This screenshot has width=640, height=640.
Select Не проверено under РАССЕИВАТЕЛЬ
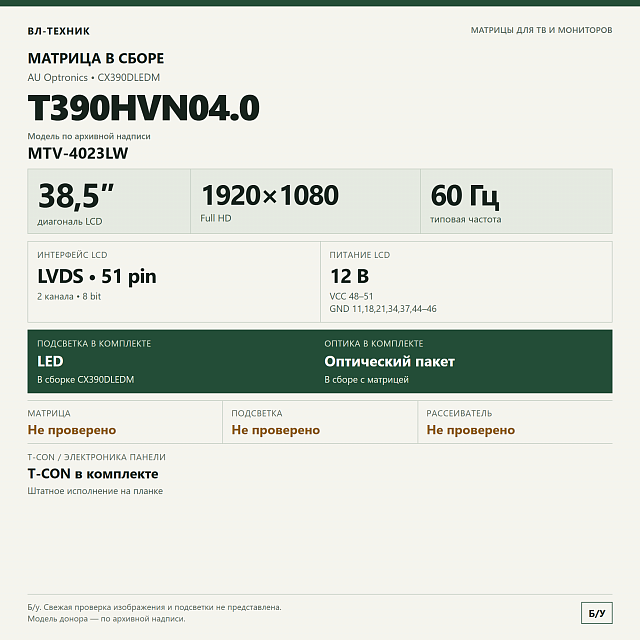471,430
